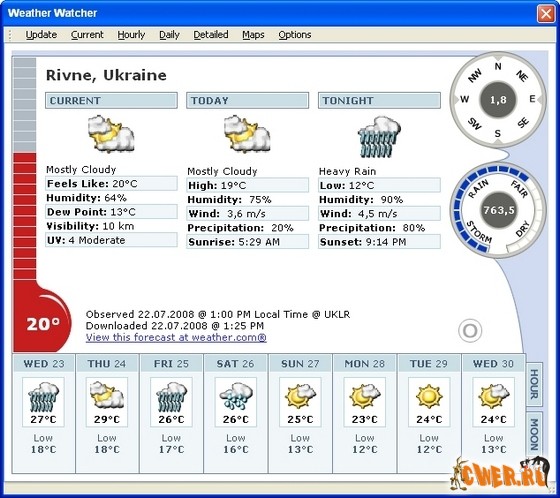The image size is (560, 498).
Task: Click the Wind: 4,5 m/s row
Action: 379,214
